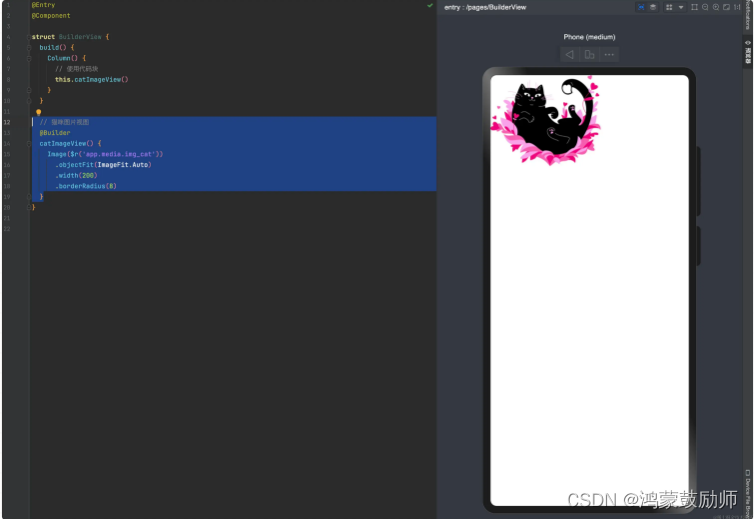The width and height of the screenshot is (754, 519).
Task: Zoom in the previewer
Action: [x=716, y=7]
